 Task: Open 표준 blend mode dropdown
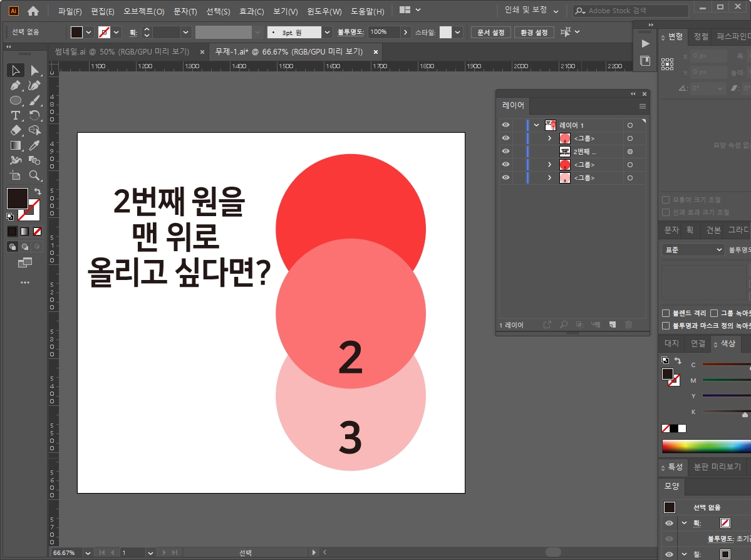coord(693,249)
